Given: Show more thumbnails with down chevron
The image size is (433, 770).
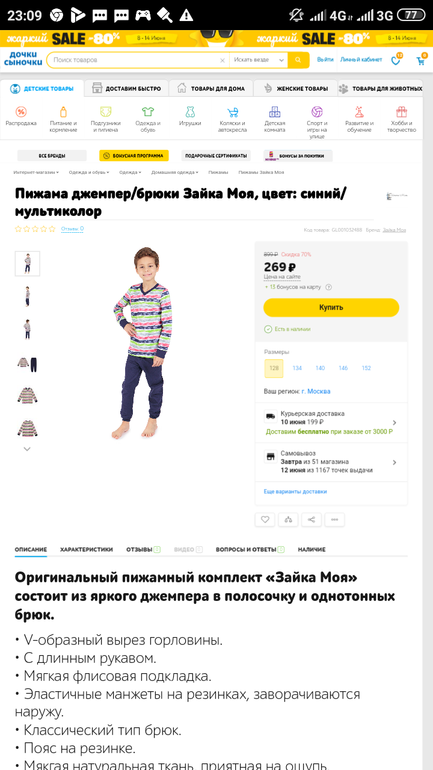Looking at the screenshot, I should tap(27, 449).
